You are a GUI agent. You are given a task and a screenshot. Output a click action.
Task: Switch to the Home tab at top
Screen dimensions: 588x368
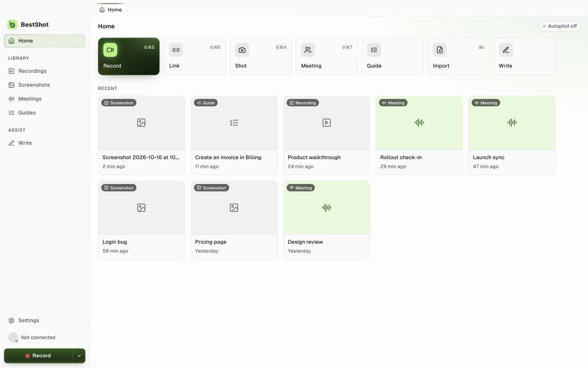(111, 10)
